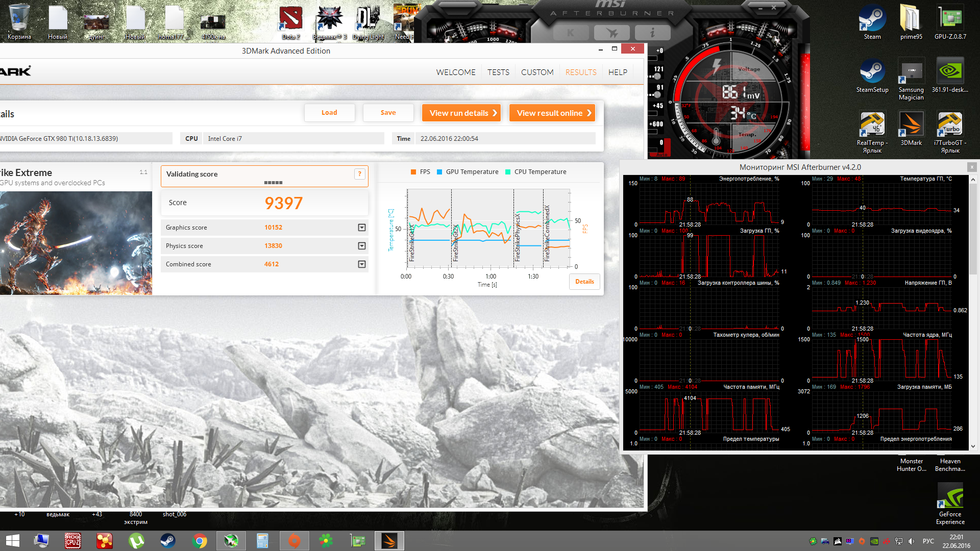This screenshot has width=980, height=551.
Task: Click the View run details button
Action: point(461,113)
